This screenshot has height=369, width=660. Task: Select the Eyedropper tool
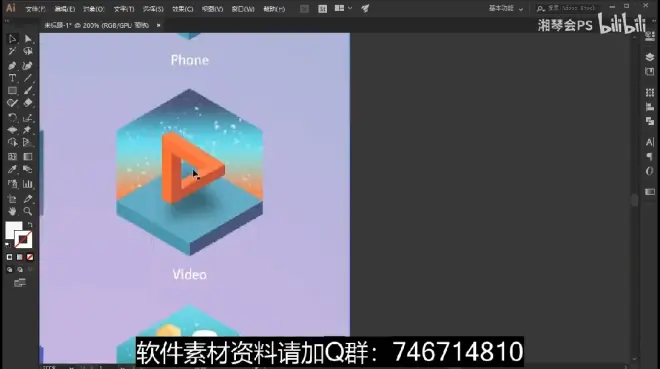(x=12, y=169)
